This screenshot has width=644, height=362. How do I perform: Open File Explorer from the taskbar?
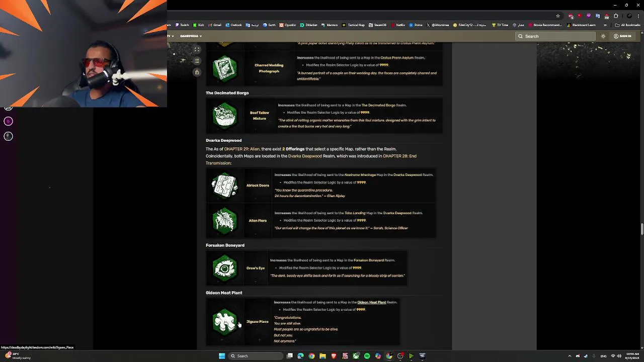323,356
